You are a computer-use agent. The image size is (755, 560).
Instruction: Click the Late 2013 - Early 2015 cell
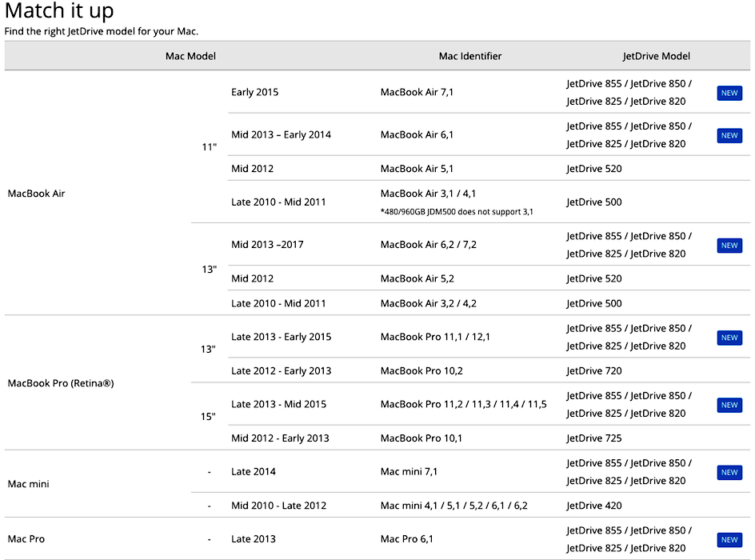pos(282,337)
